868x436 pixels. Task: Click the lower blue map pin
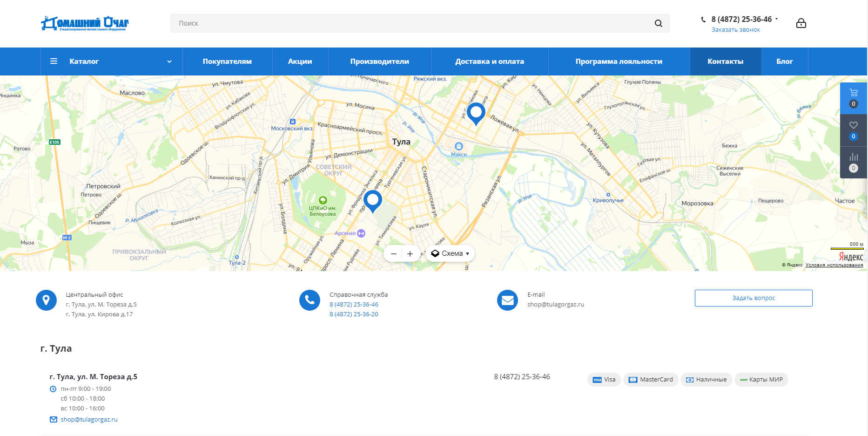[x=372, y=200]
